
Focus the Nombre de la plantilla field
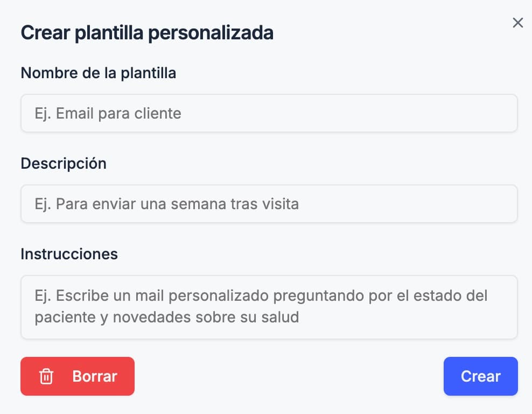coord(269,113)
